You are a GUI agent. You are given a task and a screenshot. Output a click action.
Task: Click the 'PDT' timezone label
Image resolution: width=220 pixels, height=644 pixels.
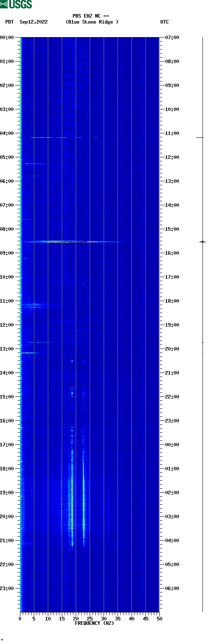(9, 22)
